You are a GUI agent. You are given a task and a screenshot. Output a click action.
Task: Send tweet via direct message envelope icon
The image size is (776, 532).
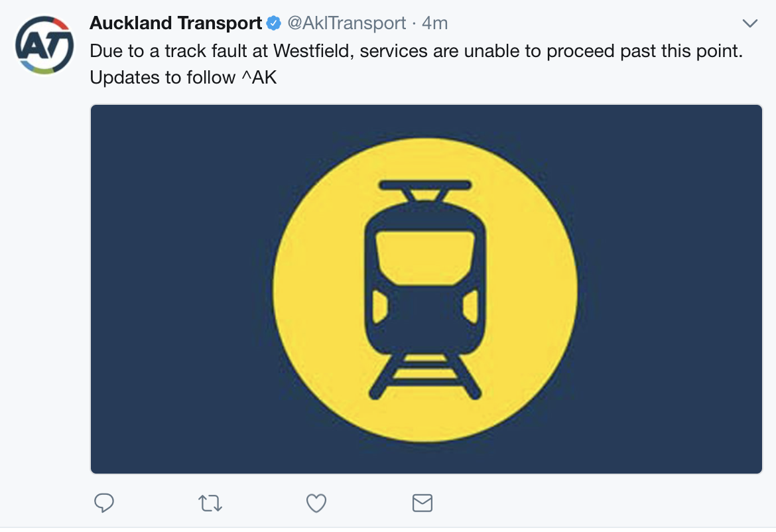422,503
